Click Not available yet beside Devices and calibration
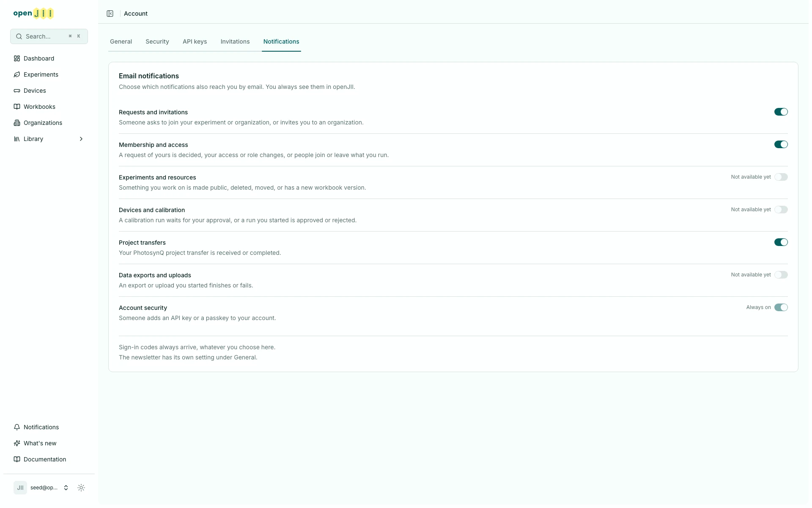Viewport: 812px width, 508px height. [751, 210]
